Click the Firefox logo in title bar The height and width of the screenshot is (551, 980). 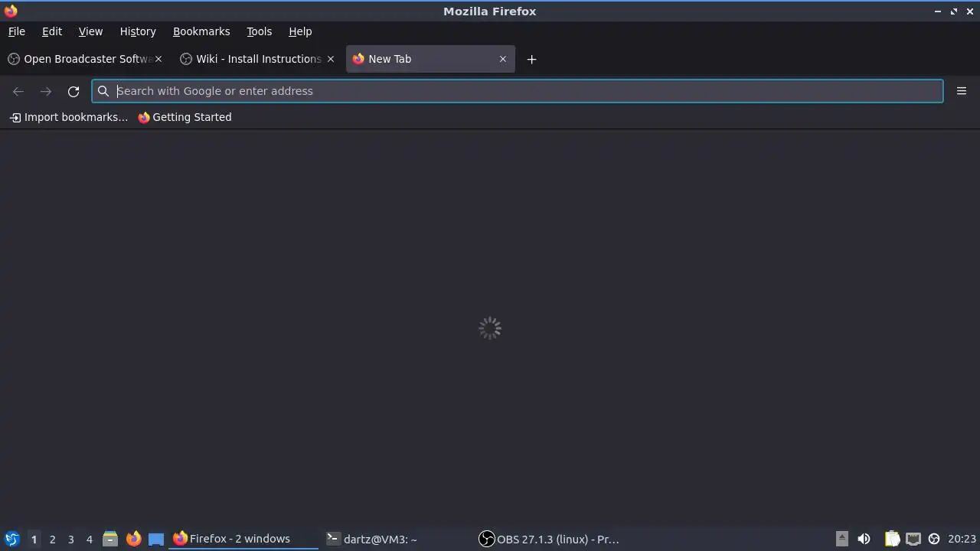11,11
